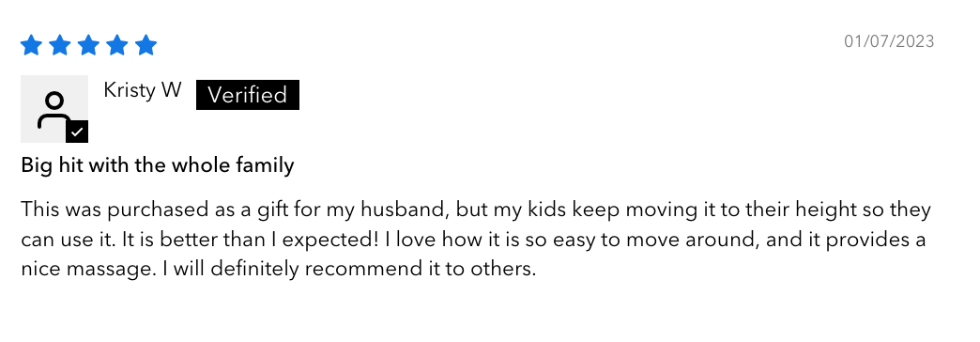
Task: Click the third blue rating star
Action: pos(89,46)
